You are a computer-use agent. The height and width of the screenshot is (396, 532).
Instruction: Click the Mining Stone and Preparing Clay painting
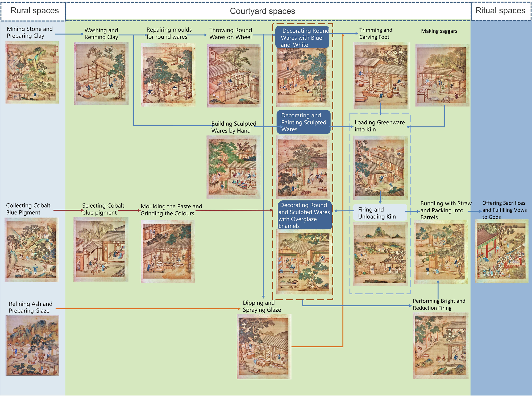tap(32, 72)
